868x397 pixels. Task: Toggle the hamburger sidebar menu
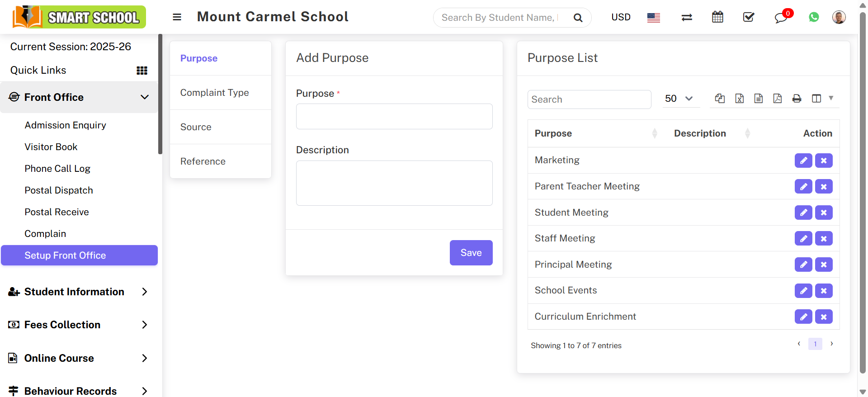[x=177, y=17]
